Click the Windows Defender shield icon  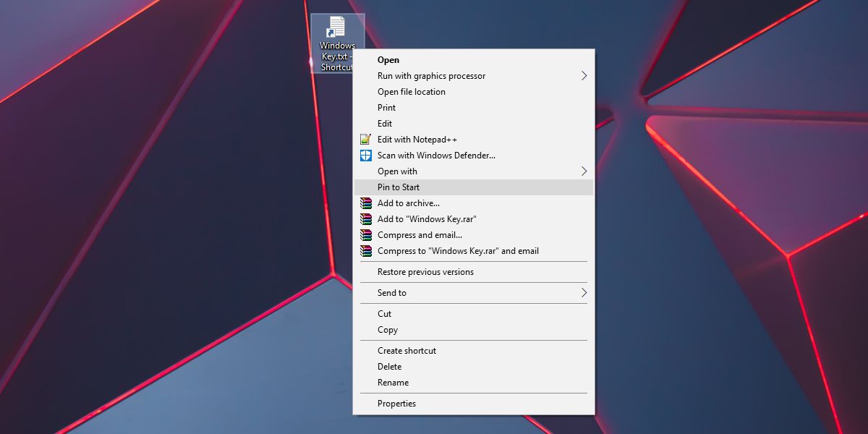(x=365, y=155)
